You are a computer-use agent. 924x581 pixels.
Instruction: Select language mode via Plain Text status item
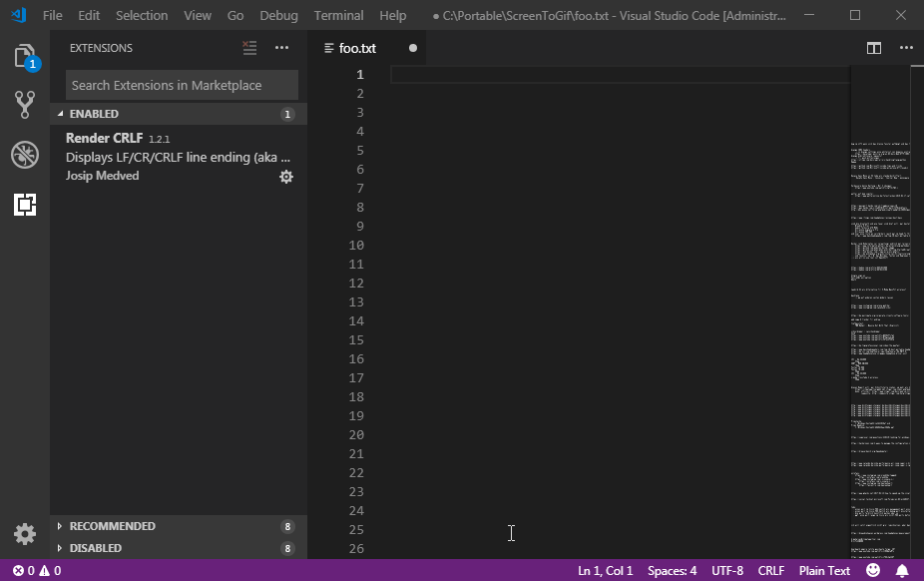tap(824, 570)
